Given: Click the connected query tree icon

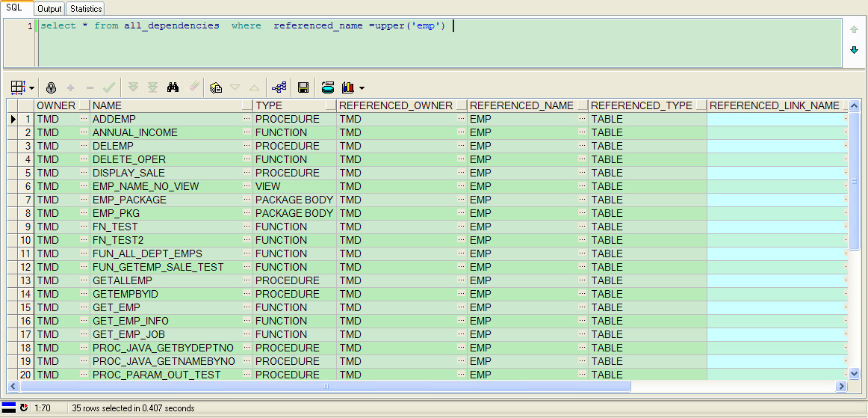Looking at the screenshot, I should point(279,87).
